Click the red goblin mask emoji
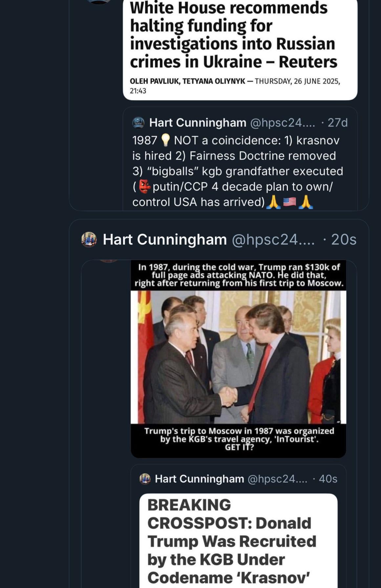 [x=144, y=186]
